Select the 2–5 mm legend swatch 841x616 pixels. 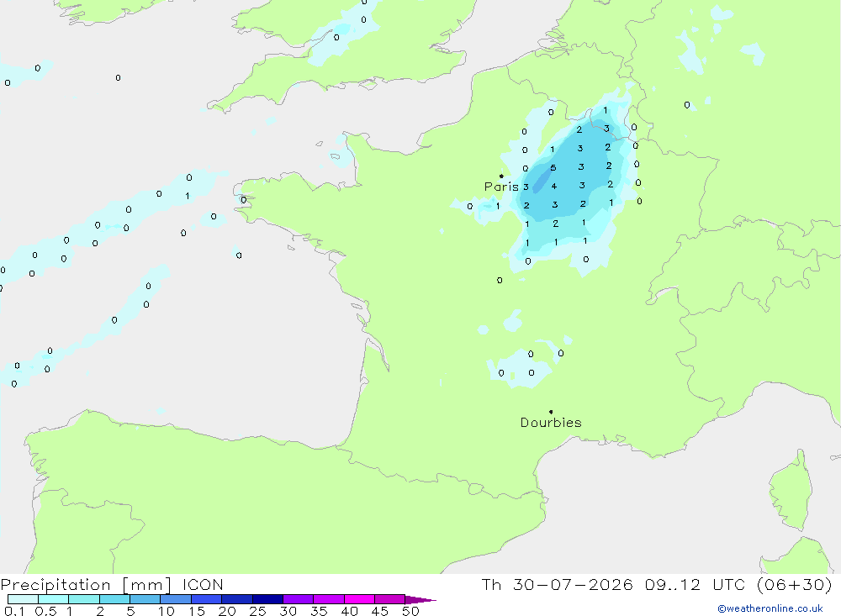(x=114, y=599)
